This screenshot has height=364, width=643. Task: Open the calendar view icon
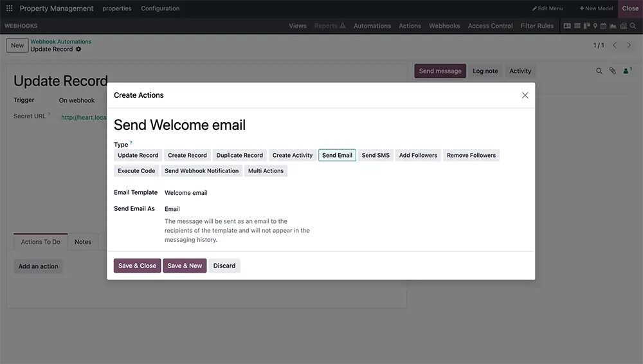coord(603,26)
